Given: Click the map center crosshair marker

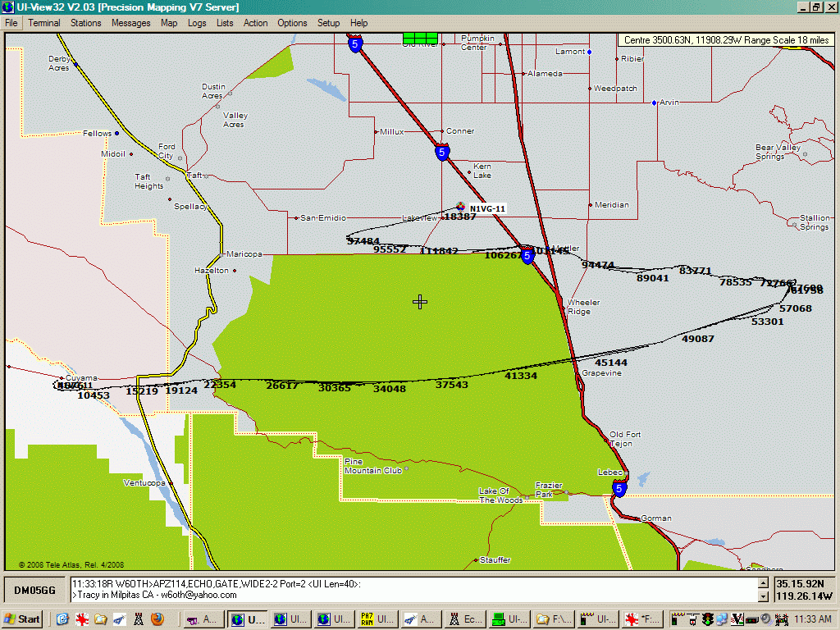Looking at the screenshot, I should click(x=420, y=302).
